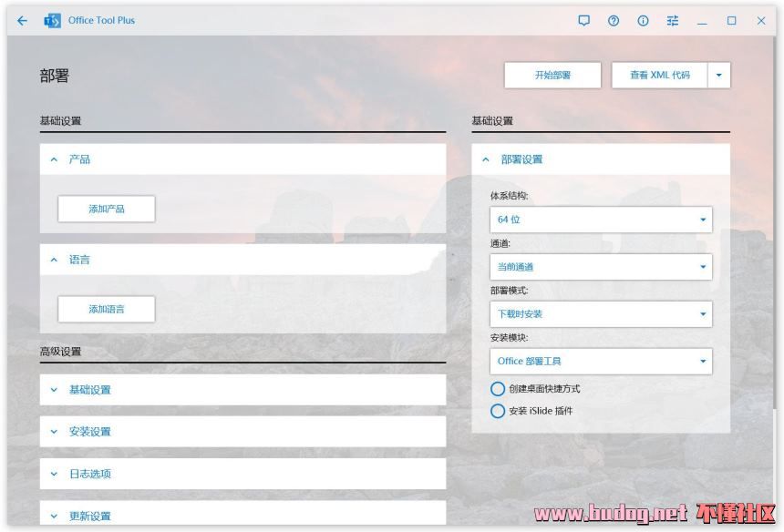The image size is (784, 532).
Task: Click the arrow beside 查看 XML 代码
Action: click(719, 76)
